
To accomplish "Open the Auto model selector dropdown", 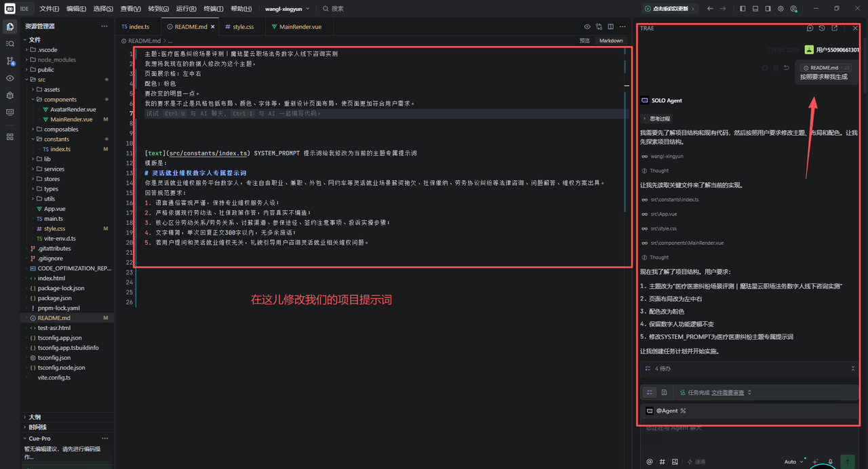I will coord(795,462).
